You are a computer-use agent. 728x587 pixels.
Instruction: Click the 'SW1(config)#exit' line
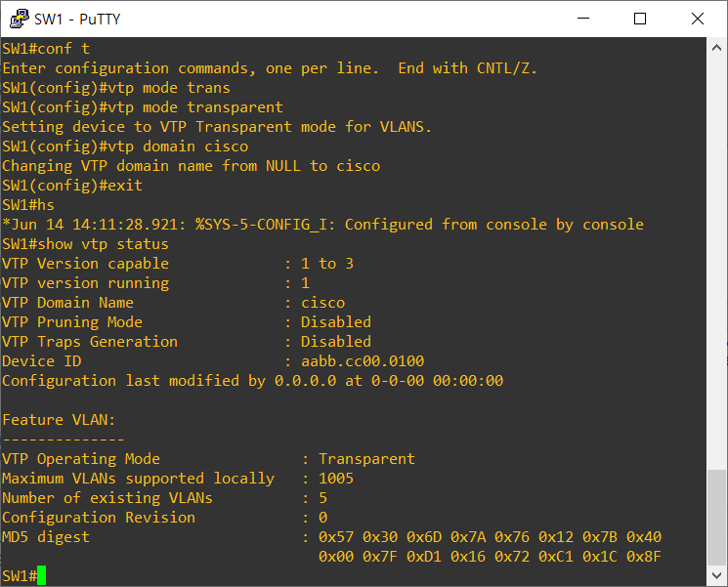[x=72, y=186]
